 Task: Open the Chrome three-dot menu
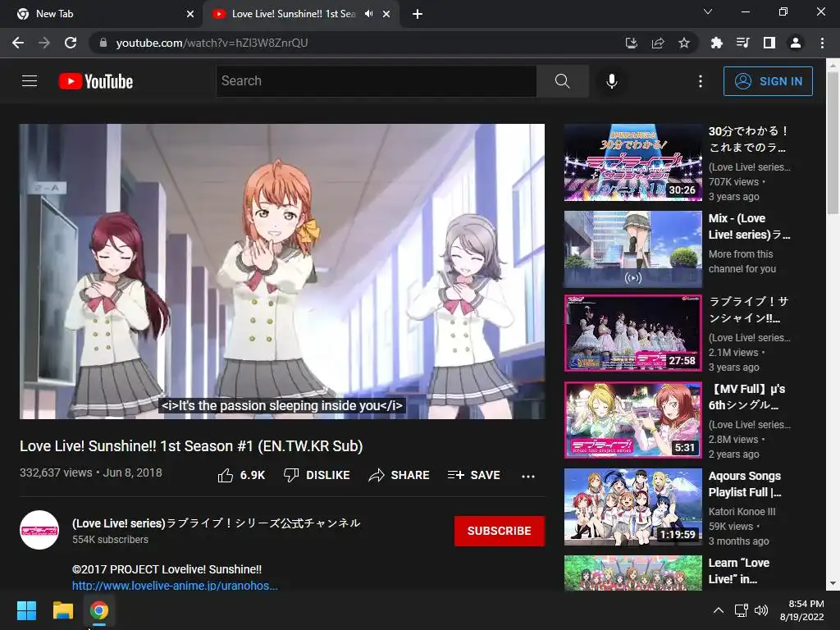point(822,43)
